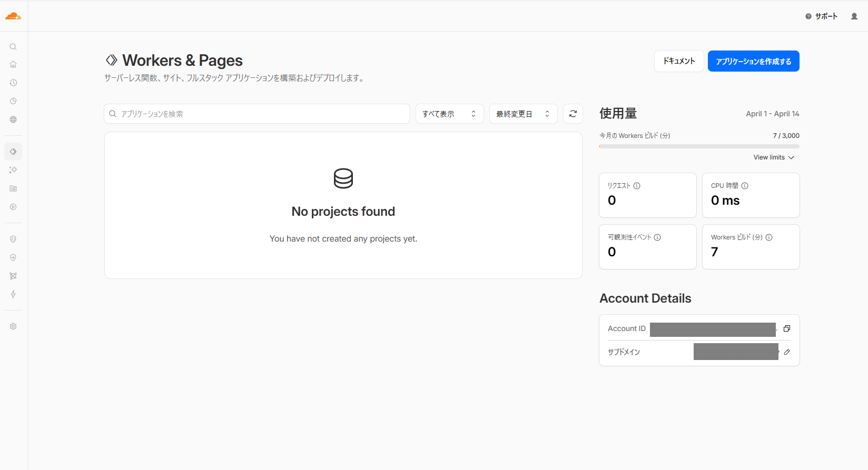Screen dimensions: 868x470
Task: Click the '今月の Workers ビルド (分)' label
Action: pyautogui.click(x=635, y=136)
